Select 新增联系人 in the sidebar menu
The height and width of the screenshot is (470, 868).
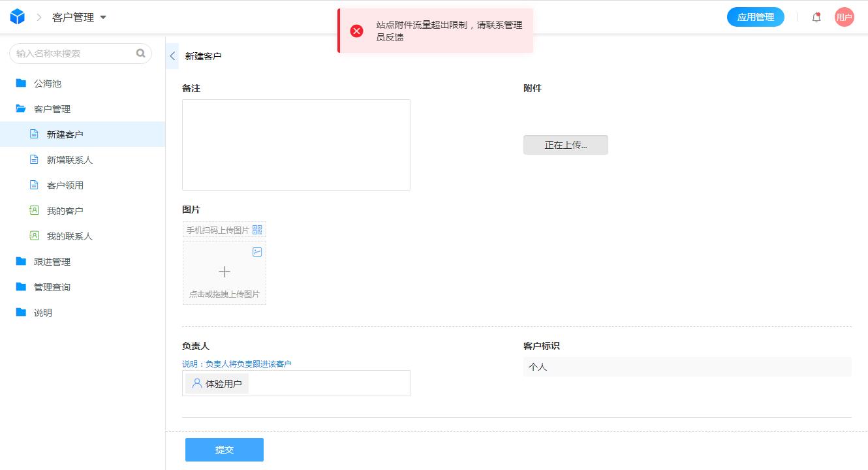(70, 159)
